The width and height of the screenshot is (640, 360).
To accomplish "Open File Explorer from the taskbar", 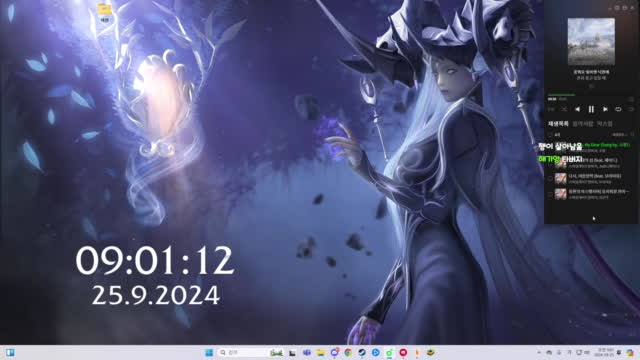I will pos(320,352).
